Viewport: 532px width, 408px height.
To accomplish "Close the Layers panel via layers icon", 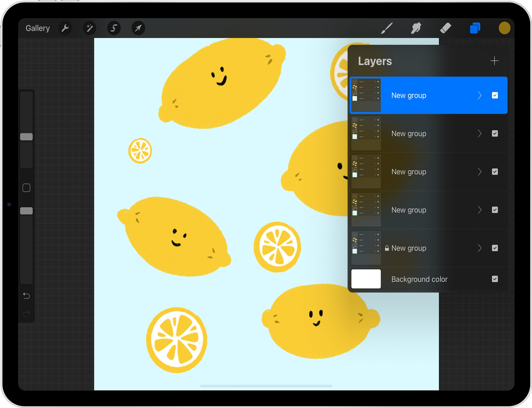I will tap(475, 28).
